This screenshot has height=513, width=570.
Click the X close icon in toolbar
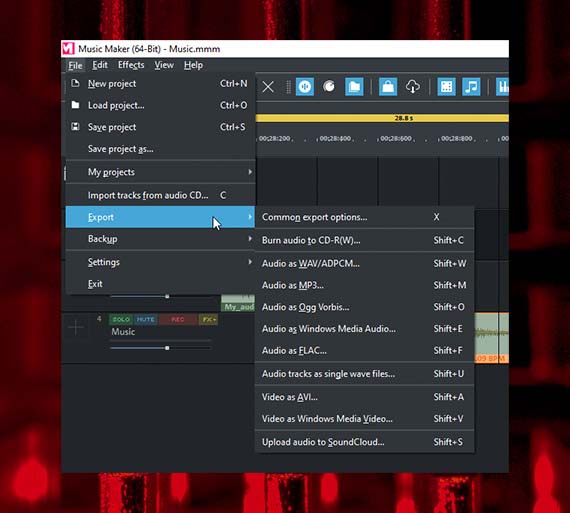(268, 87)
